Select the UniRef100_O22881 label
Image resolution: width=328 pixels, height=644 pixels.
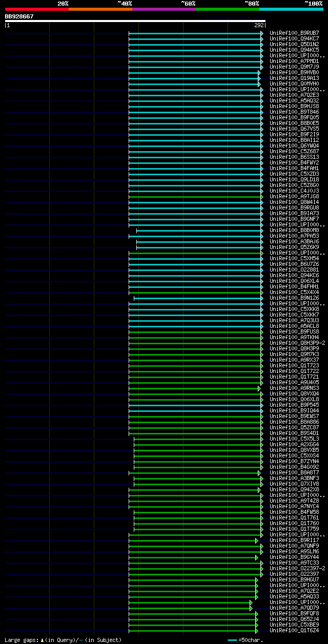click(294, 269)
